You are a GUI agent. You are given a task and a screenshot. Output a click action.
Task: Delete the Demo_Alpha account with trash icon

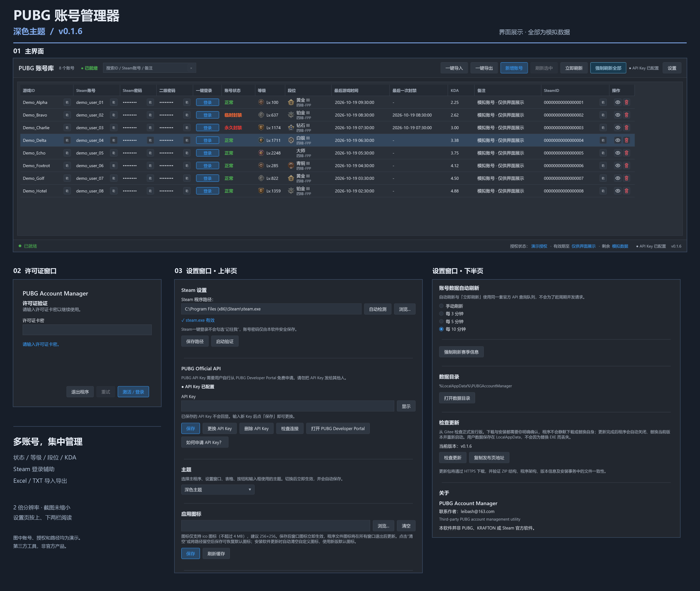tap(626, 103)
